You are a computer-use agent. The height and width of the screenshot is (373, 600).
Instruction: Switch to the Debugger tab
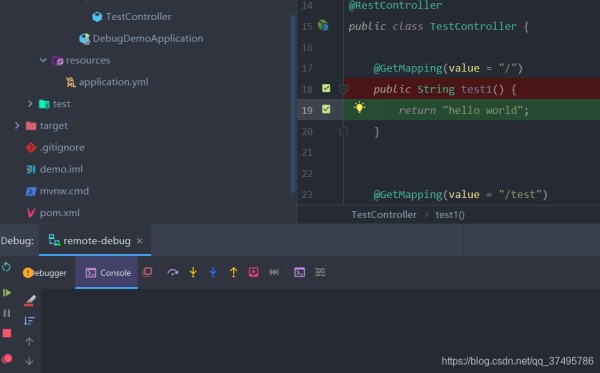tap(45, 273)
